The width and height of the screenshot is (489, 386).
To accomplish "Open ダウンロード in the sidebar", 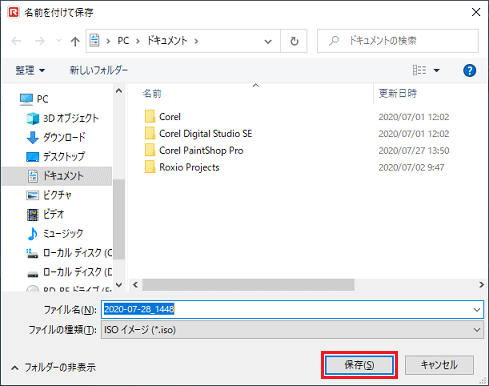I will (56, 137).
